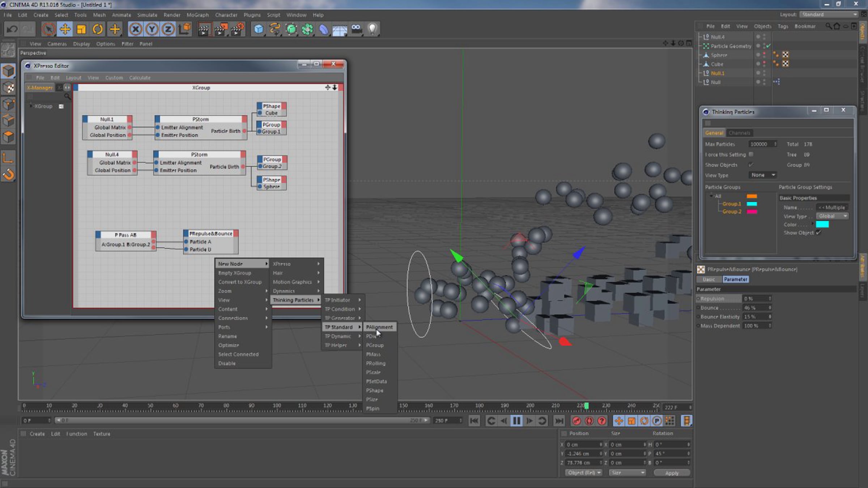This screenshot has height=488, width=868.
Task: Toggle X axis lock
Action: click(135, 29)
